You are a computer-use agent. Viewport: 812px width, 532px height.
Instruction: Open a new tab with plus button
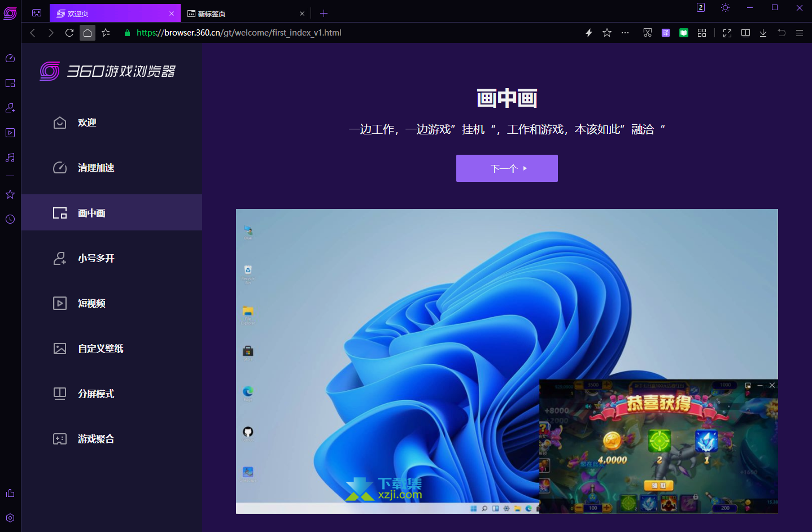point(324,13)
